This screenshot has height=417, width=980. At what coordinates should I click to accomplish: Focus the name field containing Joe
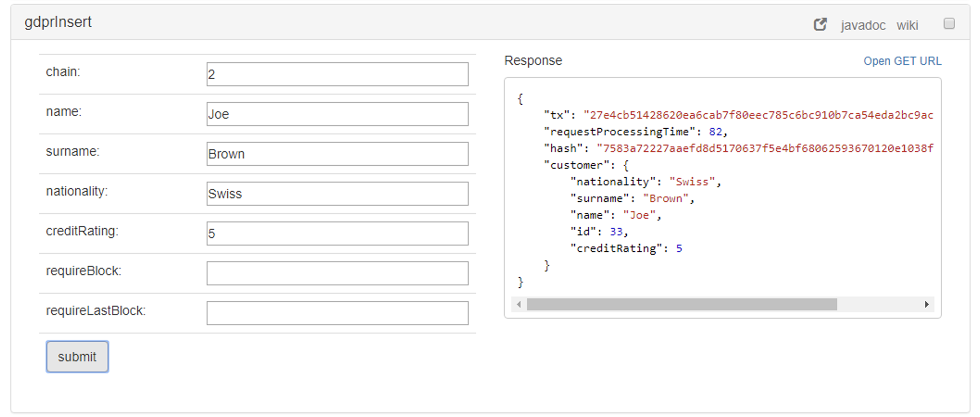click(x=337, y=114)
